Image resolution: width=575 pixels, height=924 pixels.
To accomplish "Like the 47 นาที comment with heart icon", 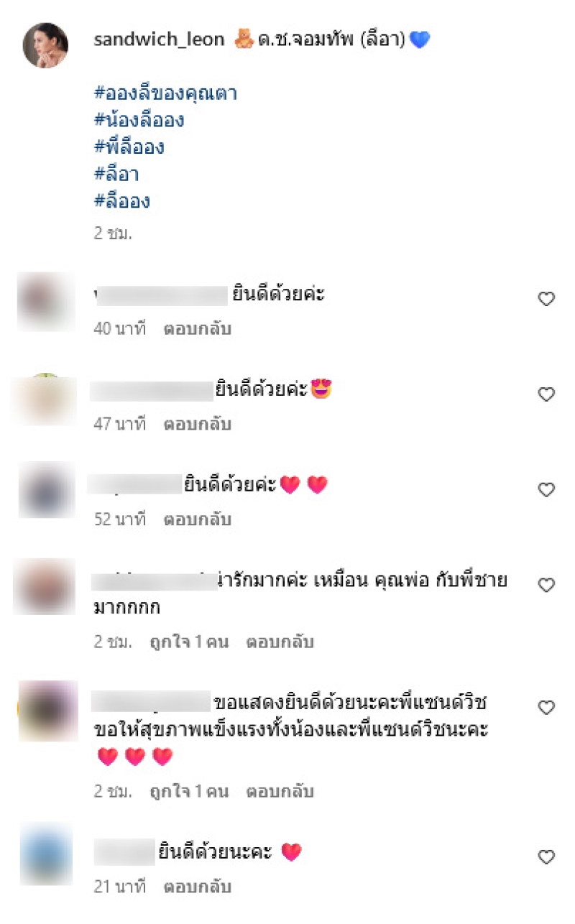I will tap(547, 394).
